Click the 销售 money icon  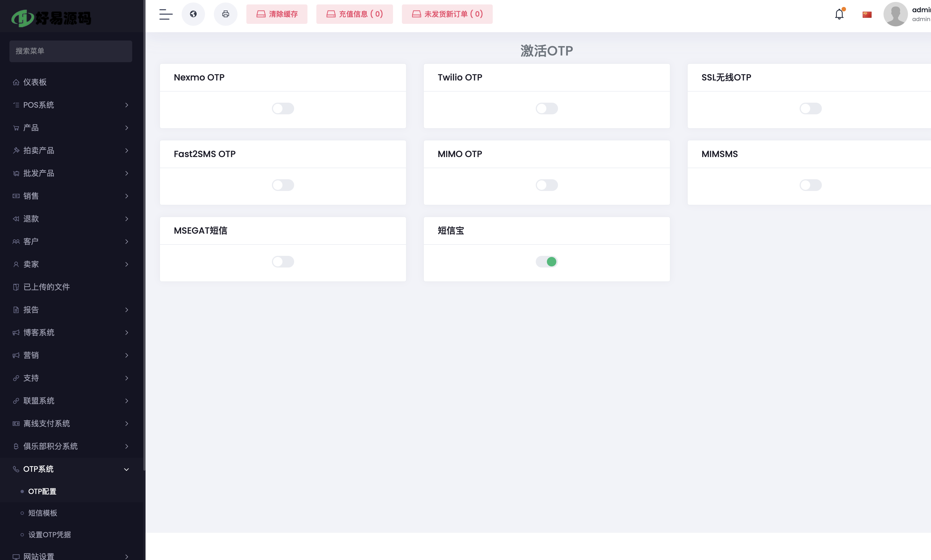tap(16, 196)
